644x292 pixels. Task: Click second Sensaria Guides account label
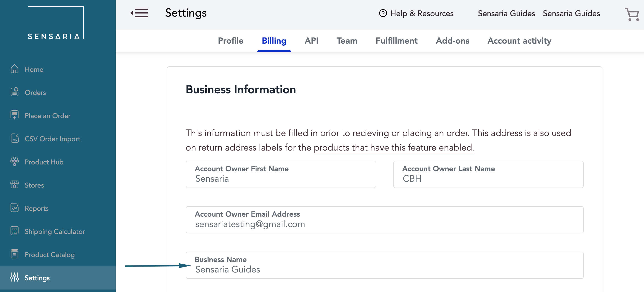(x=571, y=13)
